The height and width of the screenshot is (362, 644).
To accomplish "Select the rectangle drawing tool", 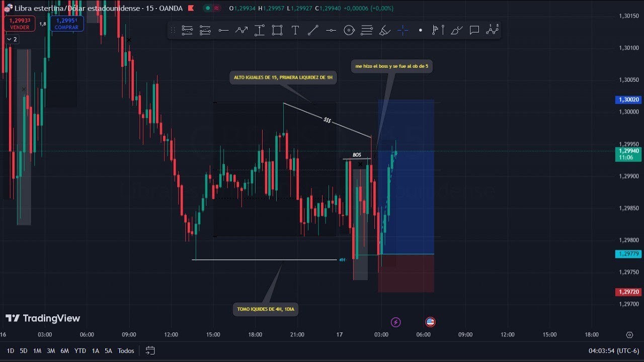I will [277, 30].
